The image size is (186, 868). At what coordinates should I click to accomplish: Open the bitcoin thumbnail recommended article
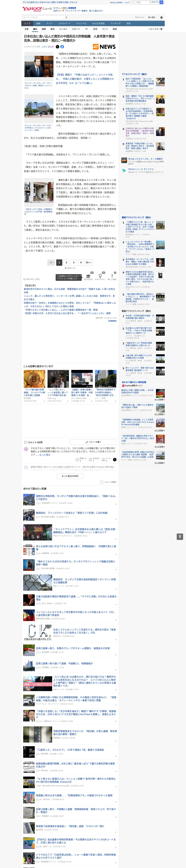[x=34, y=379]
